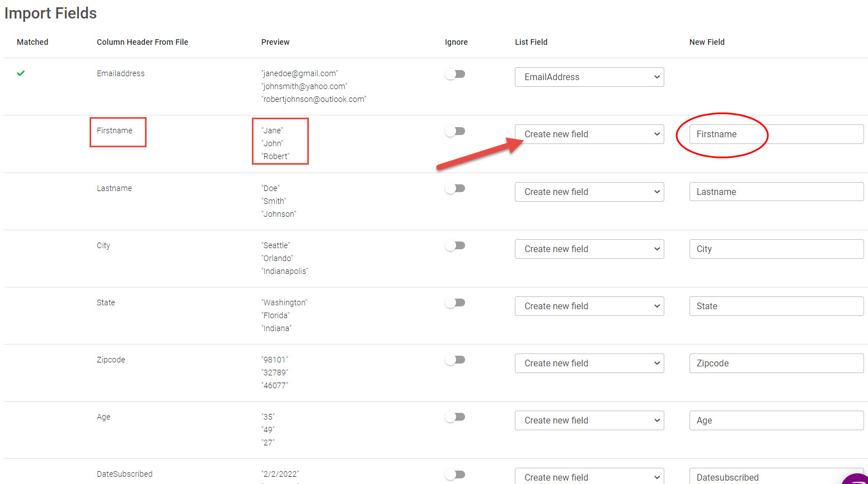Expand the City row list field dropdown
This screenshot has width=868, height=484.
(589, 249)
